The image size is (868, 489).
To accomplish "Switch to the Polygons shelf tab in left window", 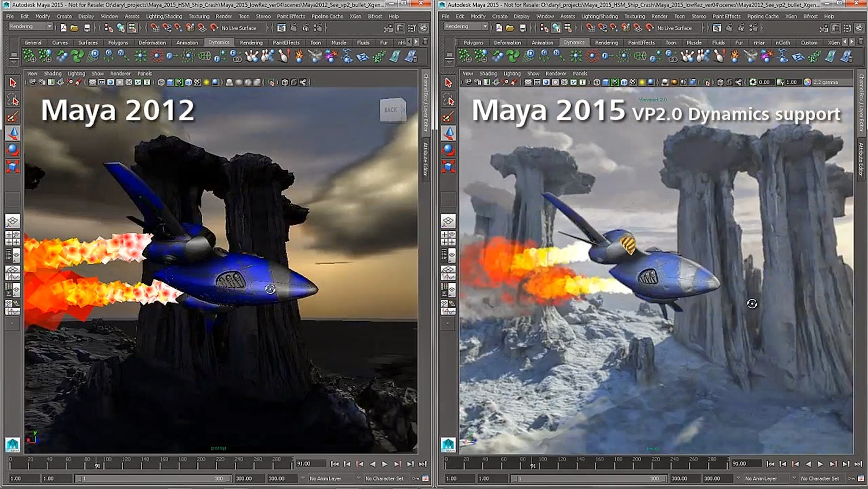I will click(x=118, y=42).
